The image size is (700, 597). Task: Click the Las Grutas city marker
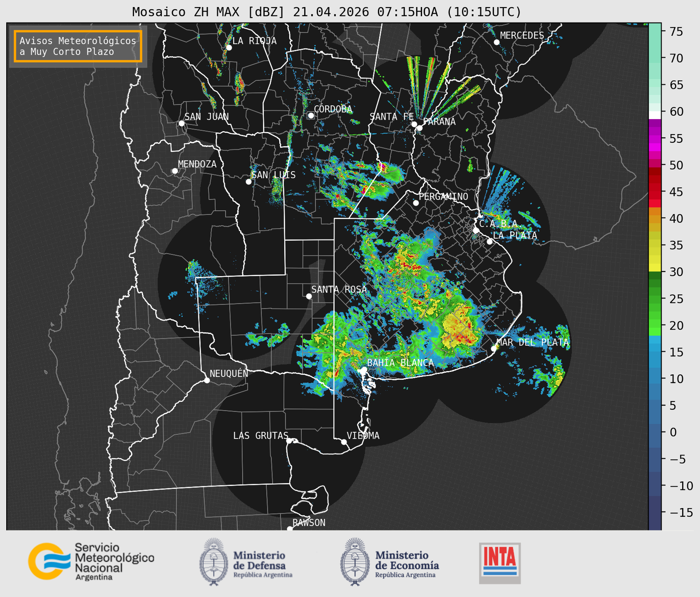pos(289,440)
